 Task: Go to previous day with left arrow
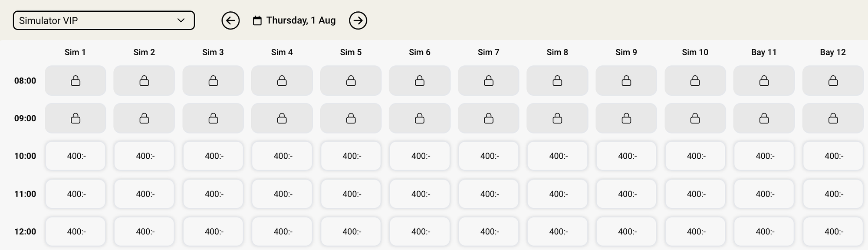230,20
